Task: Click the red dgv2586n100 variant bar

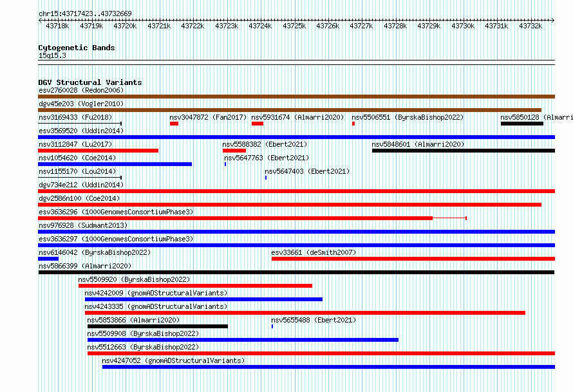Action: coord(290,205)
